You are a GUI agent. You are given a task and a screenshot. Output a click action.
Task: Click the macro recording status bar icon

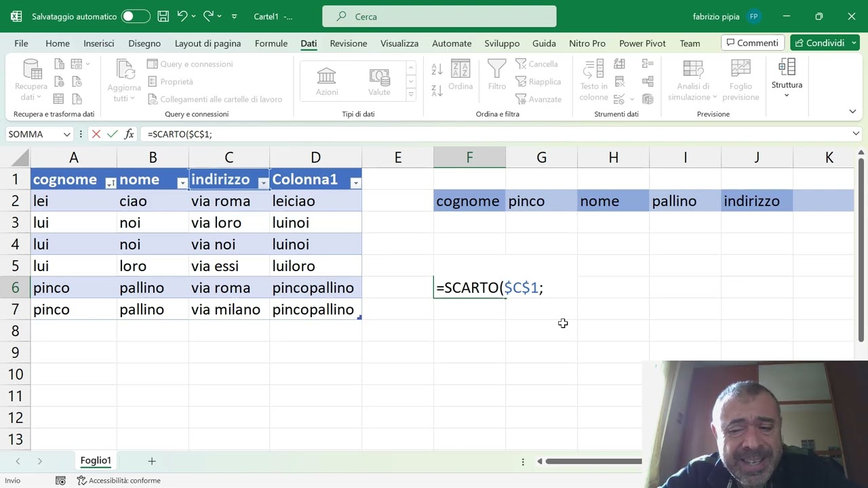tap(61, 481)
